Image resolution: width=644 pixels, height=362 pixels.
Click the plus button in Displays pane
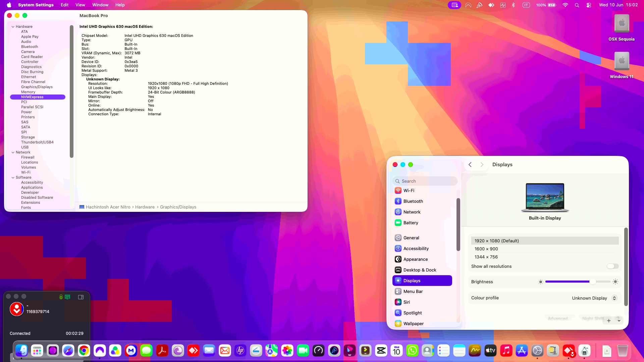click(609, 320)
